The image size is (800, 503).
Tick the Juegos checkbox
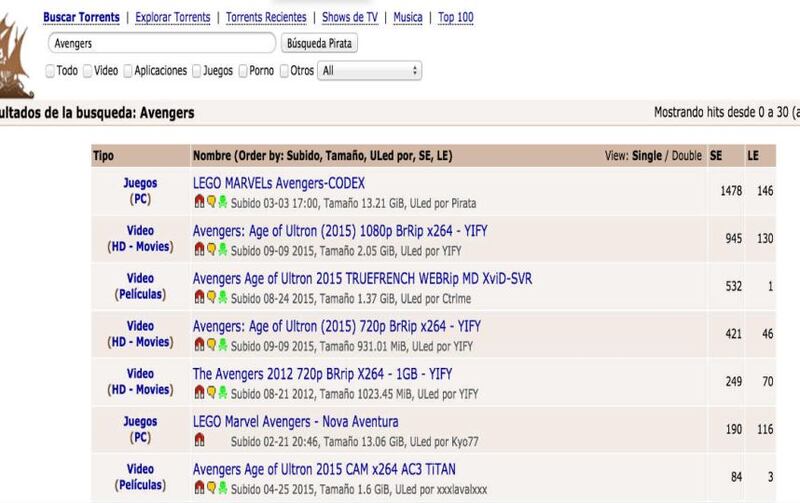(x=196, y=71)
